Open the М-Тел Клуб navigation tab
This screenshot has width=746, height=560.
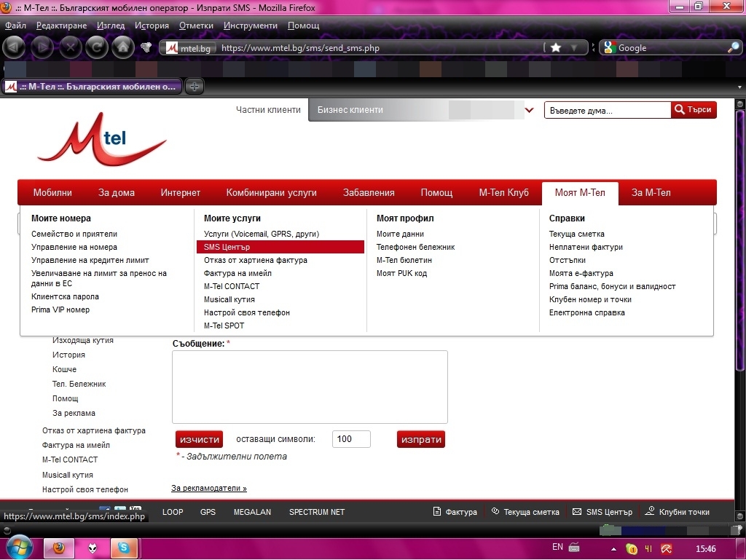[504, 192]
